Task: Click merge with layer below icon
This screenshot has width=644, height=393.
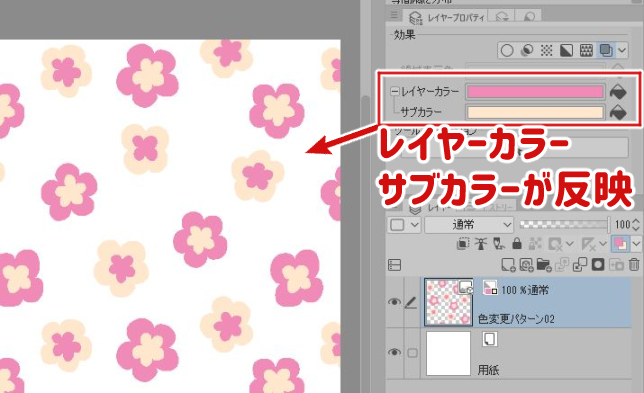Action: (580, 265)
